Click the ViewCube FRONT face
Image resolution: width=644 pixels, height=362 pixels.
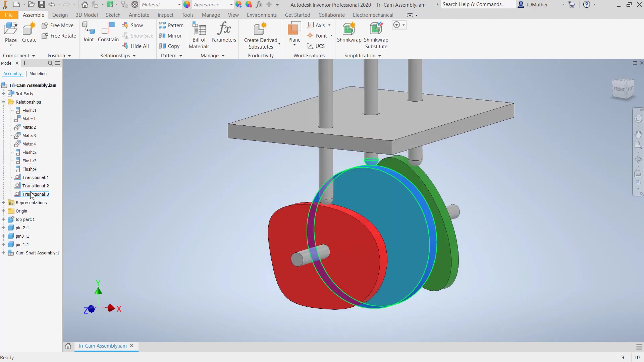pyautogui.click(x=619, y=89)
